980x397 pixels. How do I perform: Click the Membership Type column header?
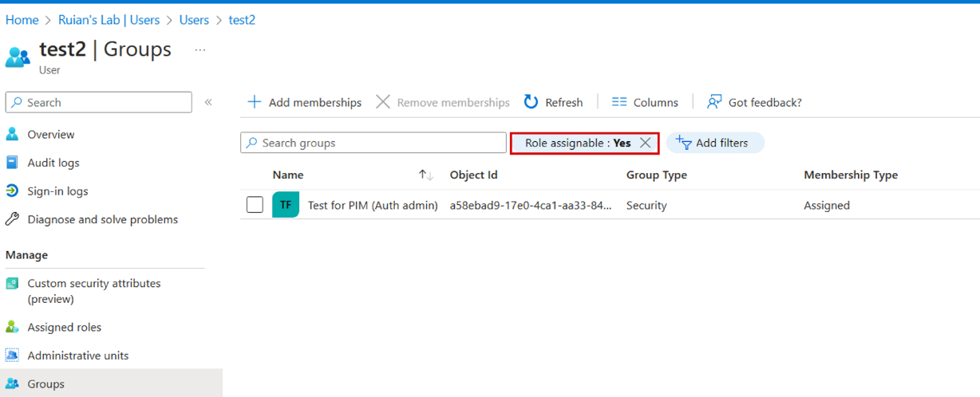pos(851,175)
